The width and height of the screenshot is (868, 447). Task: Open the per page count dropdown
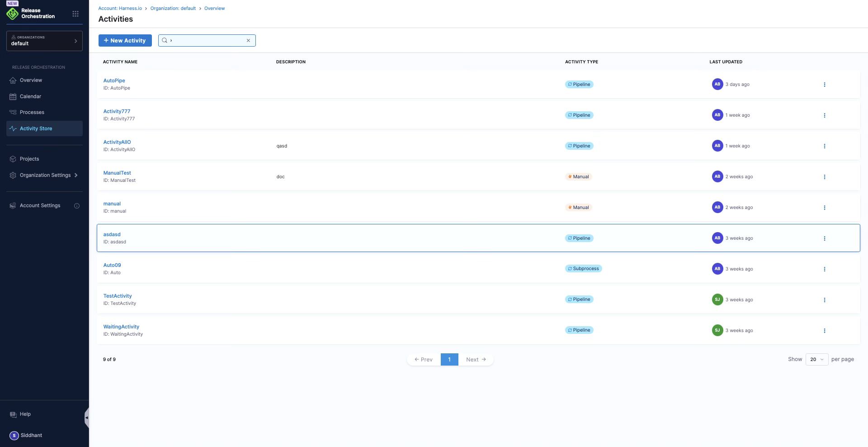pos(816,359)
